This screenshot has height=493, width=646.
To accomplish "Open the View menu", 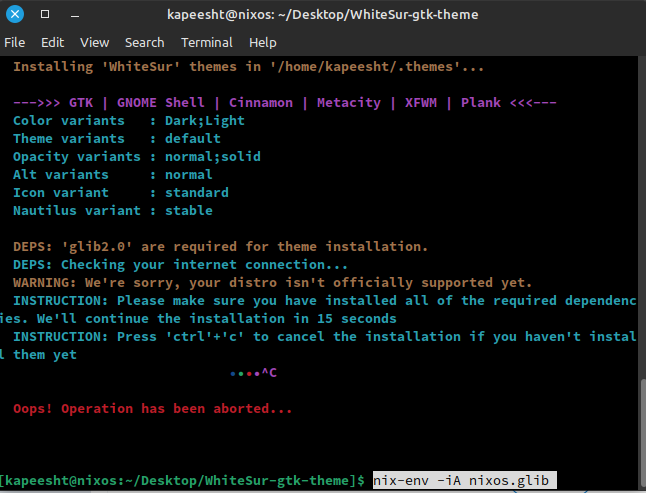I will coord(94,42).
